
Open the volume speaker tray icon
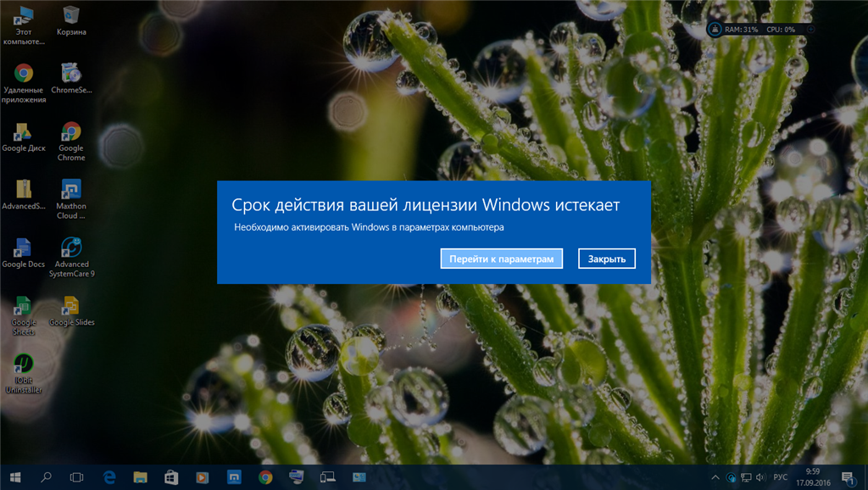[x=760, y=477]
